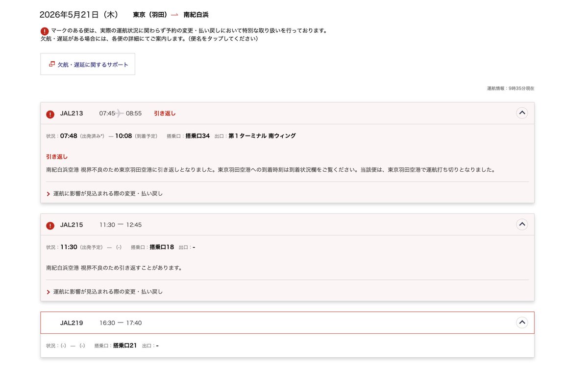Open the JAL219 flight name

click(x=72, y=323)
